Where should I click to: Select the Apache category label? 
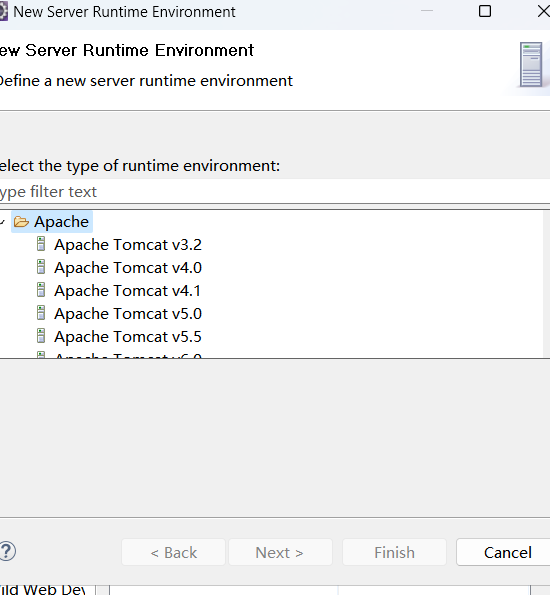[61, 222]
